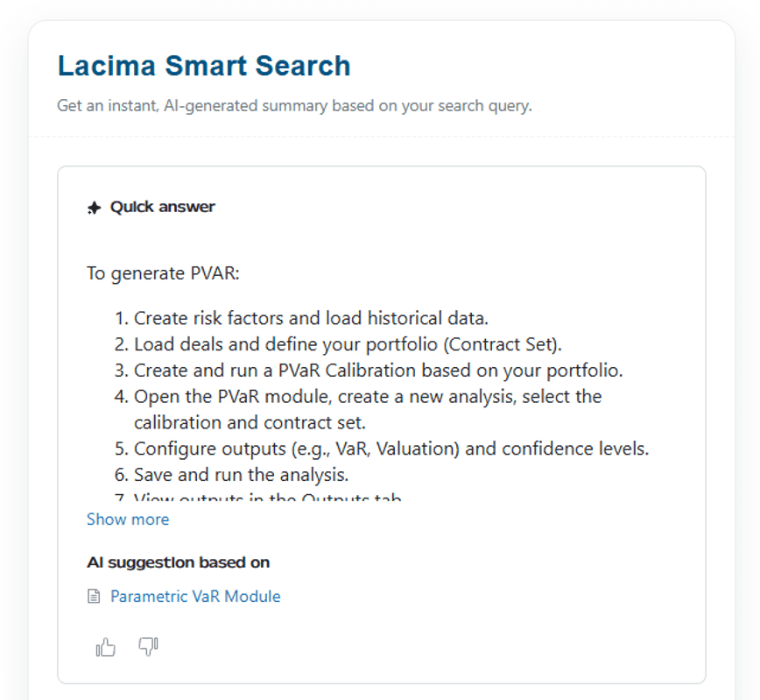Click the Lacima Smart Search heading
This screenshot has height=700, width=760.
point(204,66)
